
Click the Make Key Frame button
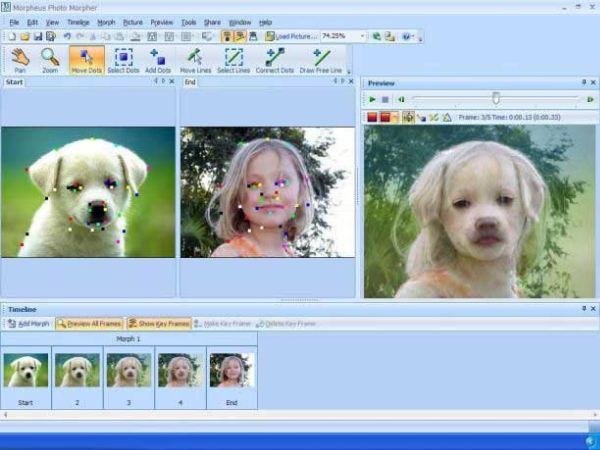222,324
